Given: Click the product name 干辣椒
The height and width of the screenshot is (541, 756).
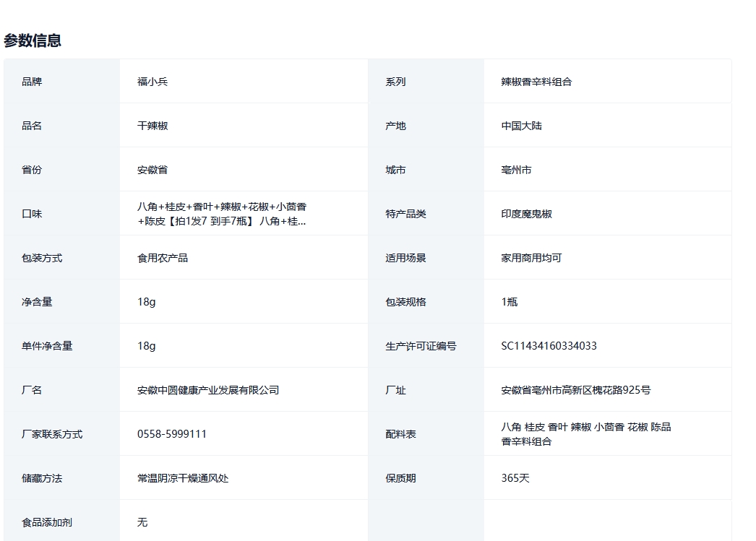Looking at the screenshot, I should [153, 126].
